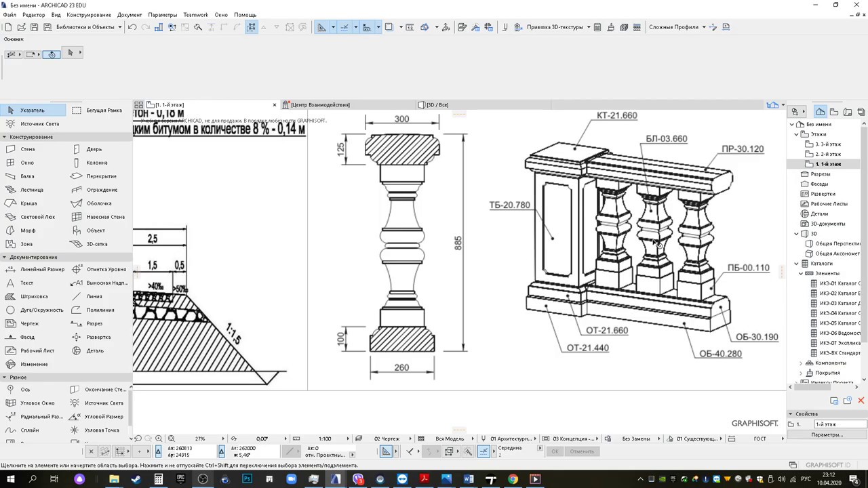This screenshot has width=868, height=488.
Task: Open Привязка 3D-текстуры dropdown
Action: click(559, 27)
